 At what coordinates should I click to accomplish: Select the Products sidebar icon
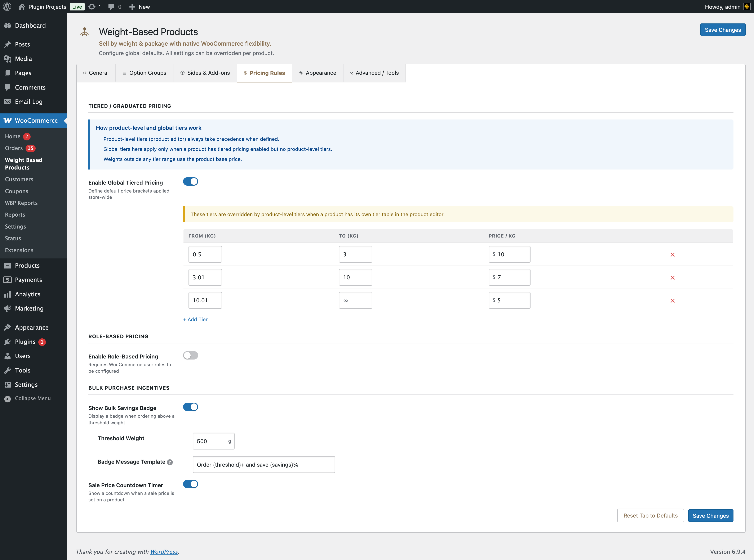click(x=8, y=265)
